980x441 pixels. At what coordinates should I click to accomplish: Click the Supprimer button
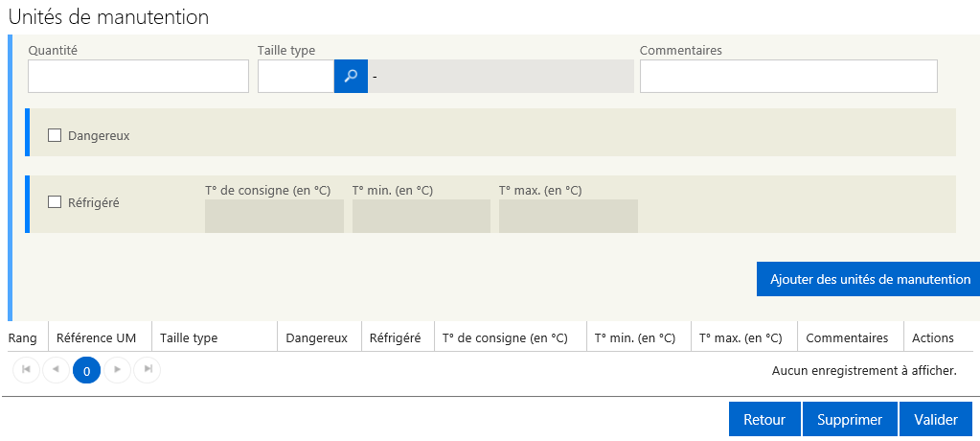tap(850, 419)
